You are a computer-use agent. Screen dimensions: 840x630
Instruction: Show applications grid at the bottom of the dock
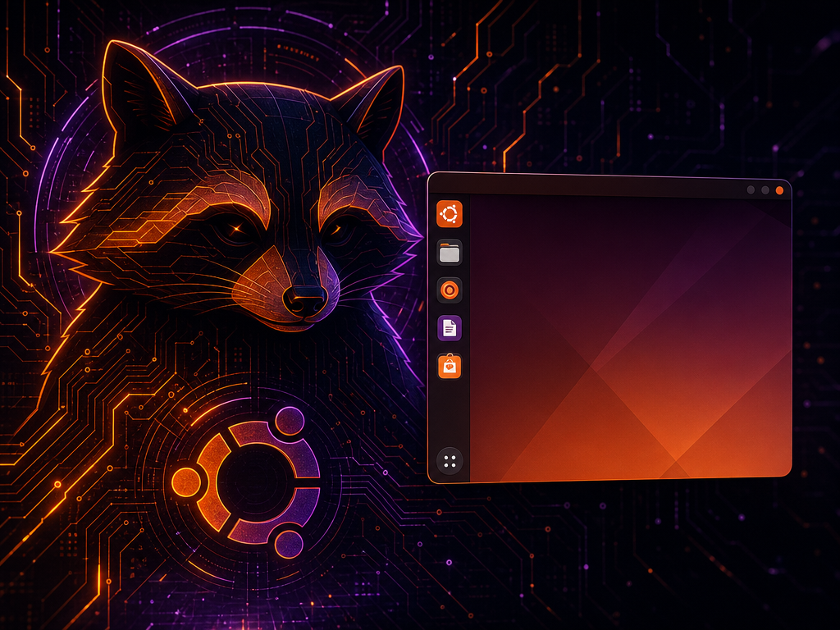450,461
